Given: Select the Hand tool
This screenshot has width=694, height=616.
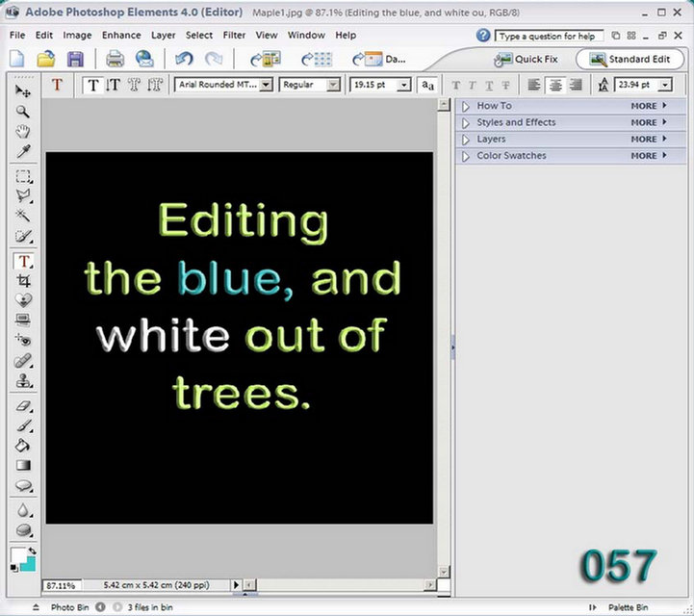Looking at the screenshot, I should click(x=23, y=132).
